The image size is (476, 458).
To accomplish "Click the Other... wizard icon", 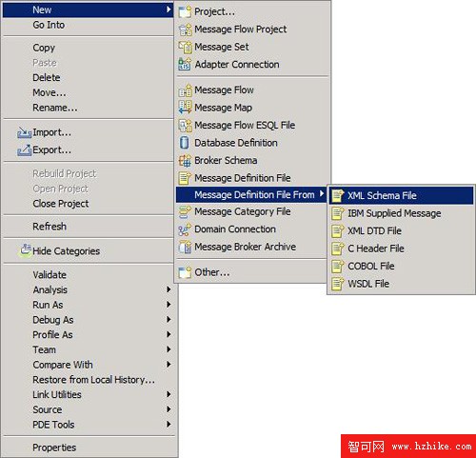I will pos(185,272).
